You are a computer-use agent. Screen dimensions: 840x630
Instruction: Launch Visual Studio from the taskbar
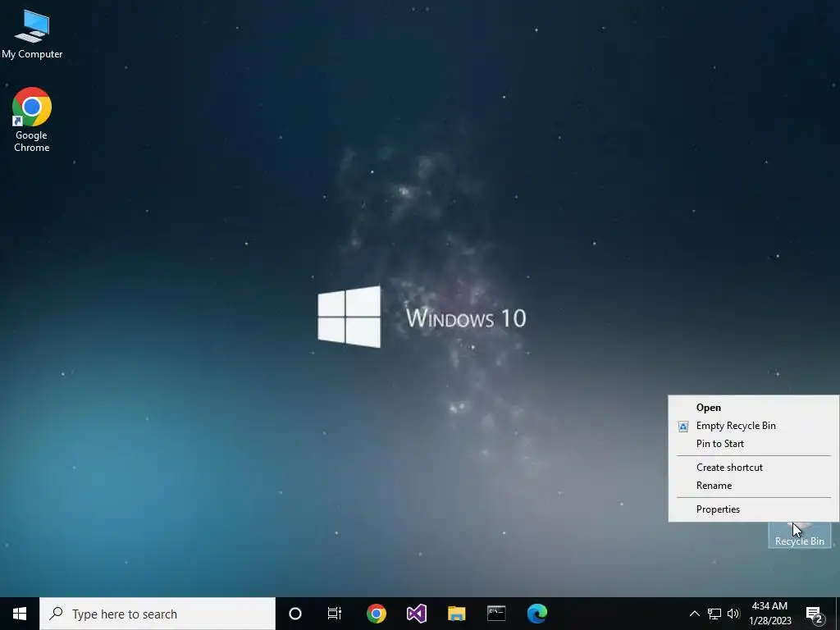[416, 614]
